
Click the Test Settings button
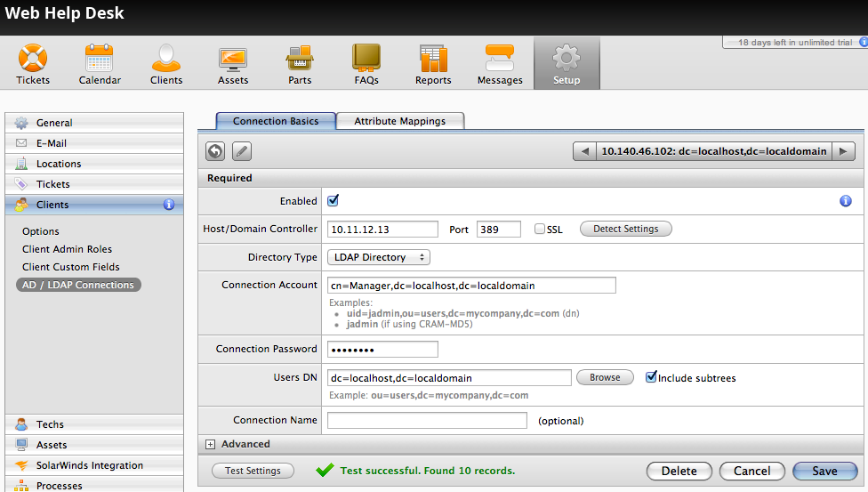coord(253,471)
